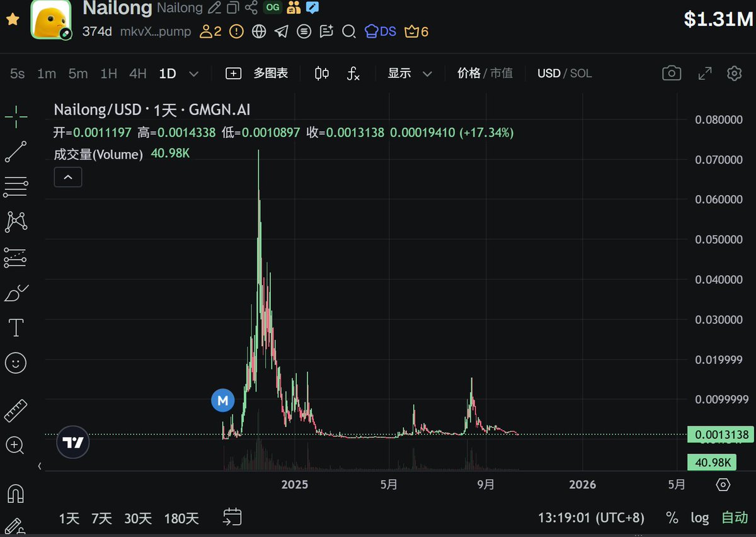This screenshot has height=537, width=756.
Task: Open the indicators fx panel
Action: (353, 73)
